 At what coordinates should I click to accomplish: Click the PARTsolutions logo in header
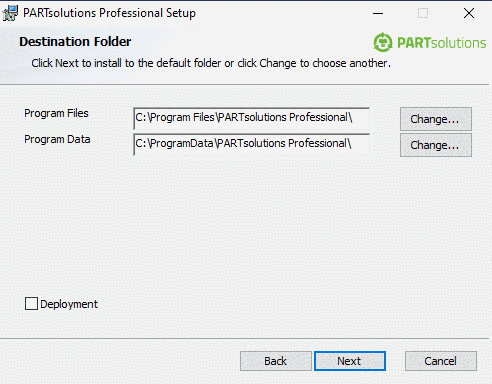pyautogui.click(x=430, y=42)
